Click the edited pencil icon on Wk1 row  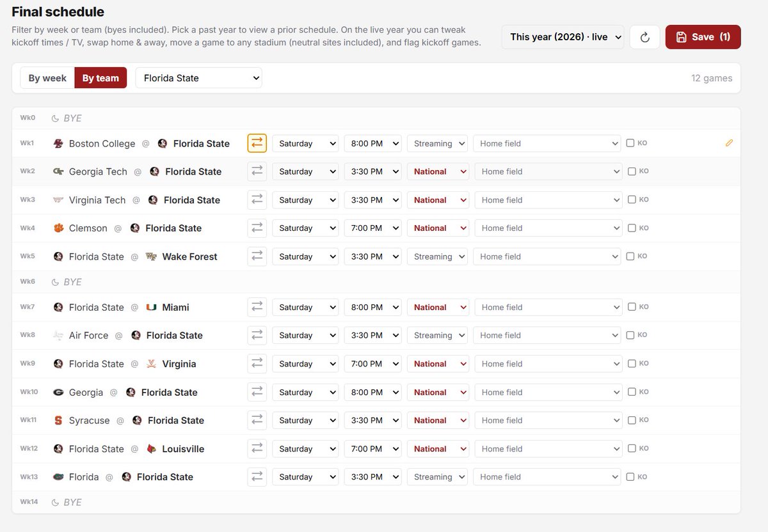(729, 143)
